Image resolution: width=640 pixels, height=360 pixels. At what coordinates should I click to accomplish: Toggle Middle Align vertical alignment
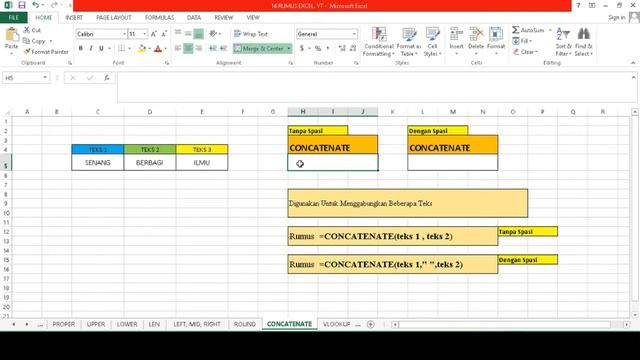point(188,34)
